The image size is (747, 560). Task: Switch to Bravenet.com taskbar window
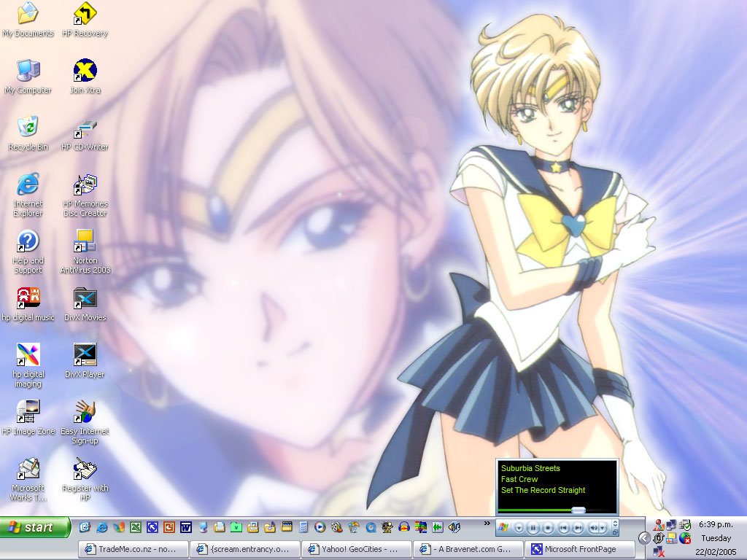468,549
